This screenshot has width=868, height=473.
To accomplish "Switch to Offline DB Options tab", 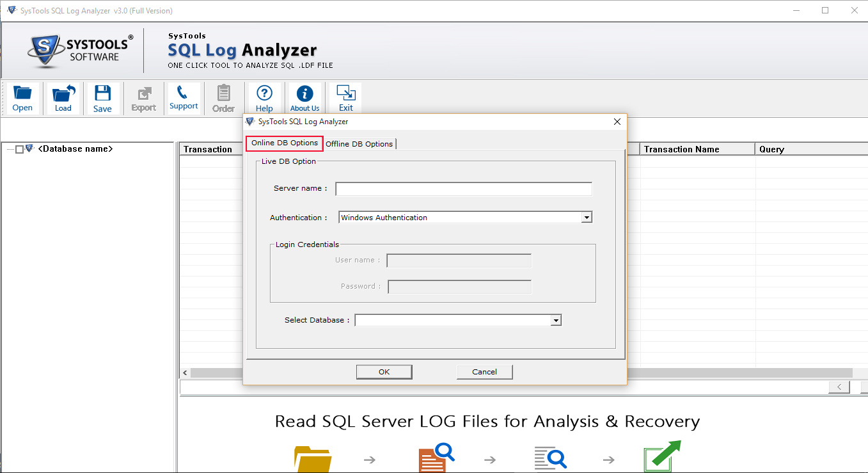I will pos(359,144).
